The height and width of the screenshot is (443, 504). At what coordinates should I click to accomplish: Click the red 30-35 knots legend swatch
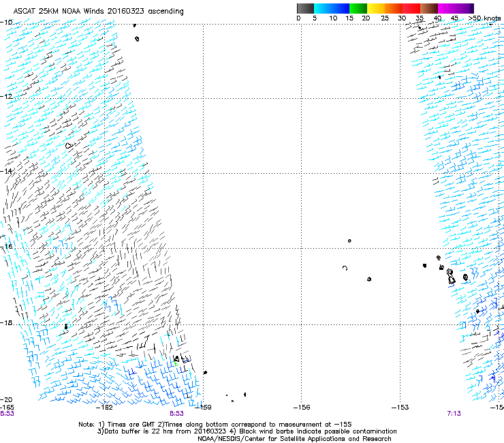pos(411,8)
